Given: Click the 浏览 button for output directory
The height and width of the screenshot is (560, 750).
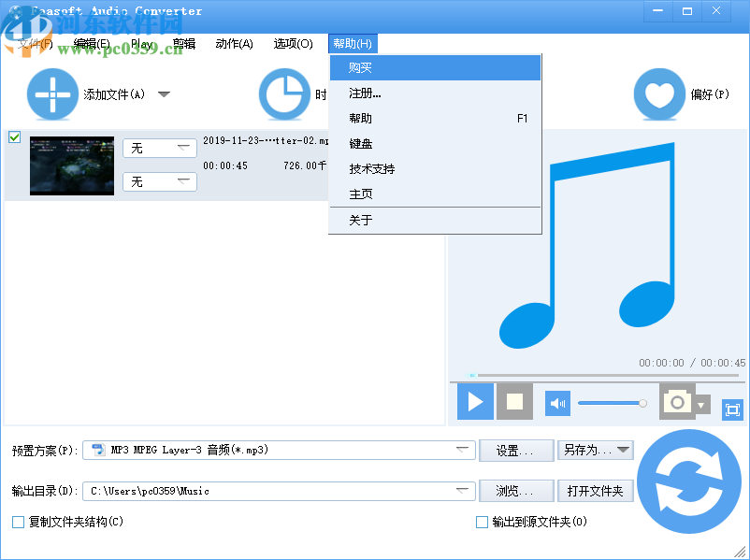Looking at the screenshot, I should [x=515, y=490].
